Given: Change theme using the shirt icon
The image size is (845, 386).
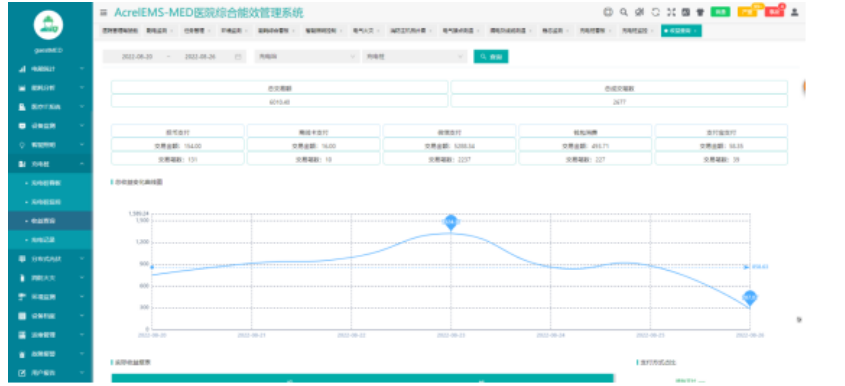Looking at the screenshot, I should (701, 12).
